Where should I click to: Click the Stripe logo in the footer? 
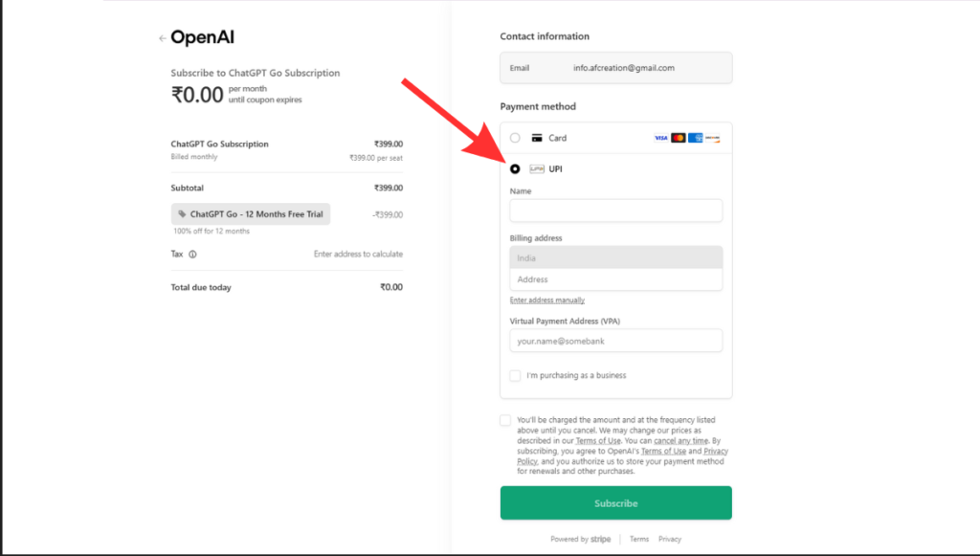pyautogui.click(x=602, y=539)
